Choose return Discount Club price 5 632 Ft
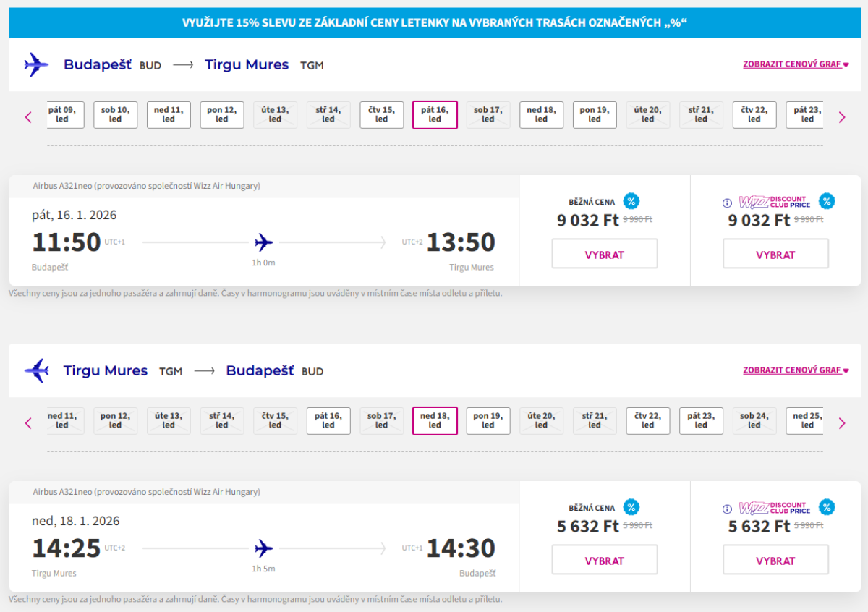This screenshot has height=612, width=868. [x=775, y=561]
